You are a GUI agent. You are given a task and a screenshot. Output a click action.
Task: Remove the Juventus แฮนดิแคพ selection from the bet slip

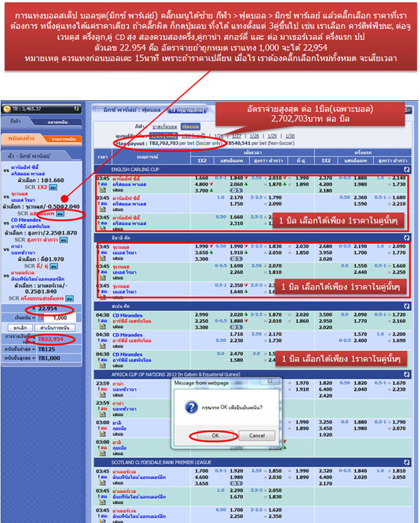pyautogui.click(x=60, y=214)
